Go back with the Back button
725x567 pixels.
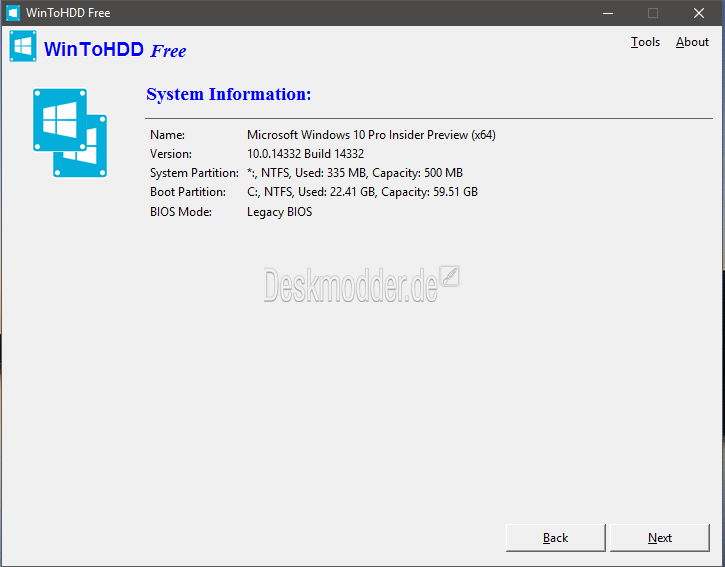pyautogui.click(x=555, y=538)
